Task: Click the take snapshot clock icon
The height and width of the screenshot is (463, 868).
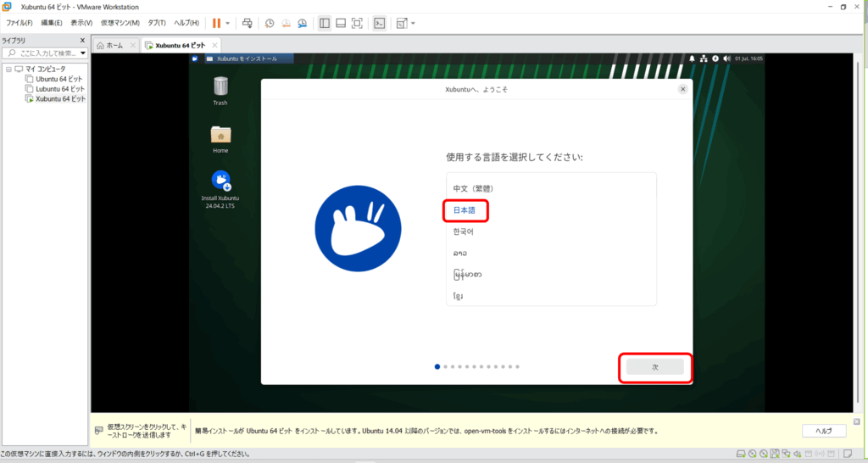Action: (269, 23)
